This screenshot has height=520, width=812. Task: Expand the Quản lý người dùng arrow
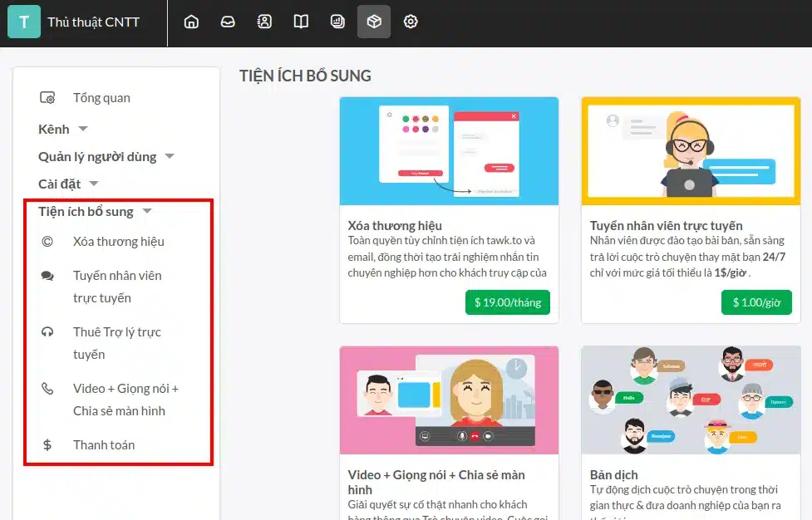click(170, 156)
